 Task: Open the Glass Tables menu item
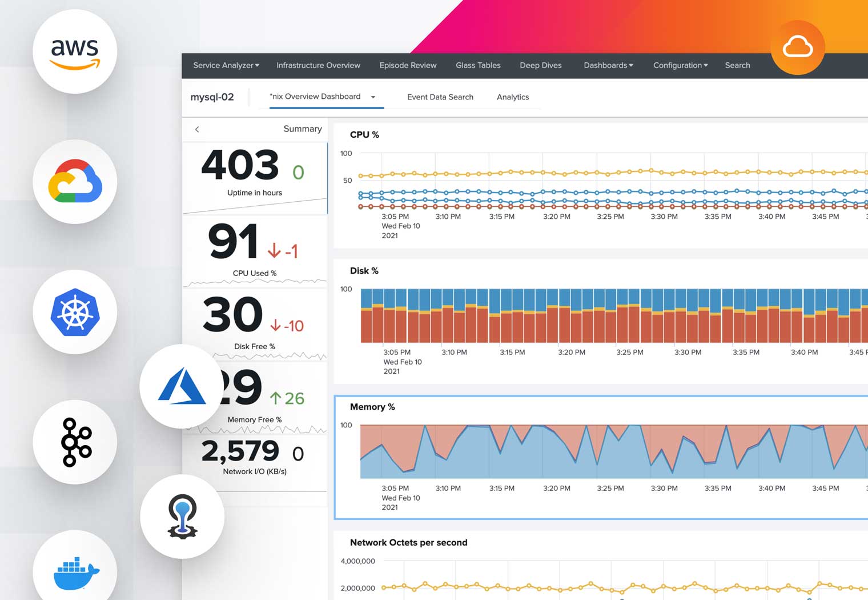tap(478, 65)
